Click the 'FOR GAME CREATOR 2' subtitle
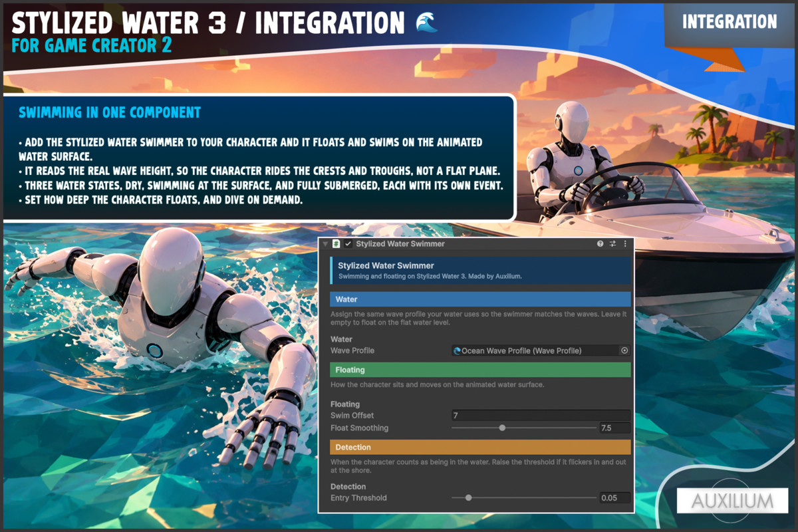The image size is (798, 532). pyautogui.click(x=92, y=45)
